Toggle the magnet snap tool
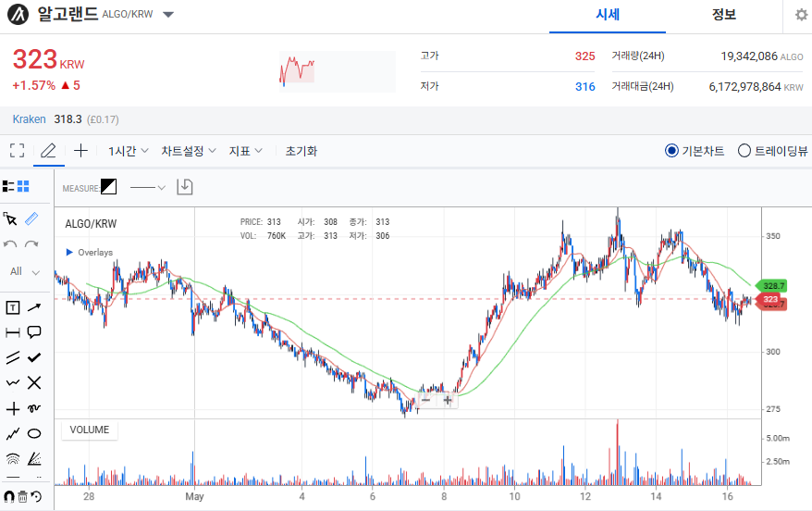The image size is (812, 511). (x=9, y=496)
